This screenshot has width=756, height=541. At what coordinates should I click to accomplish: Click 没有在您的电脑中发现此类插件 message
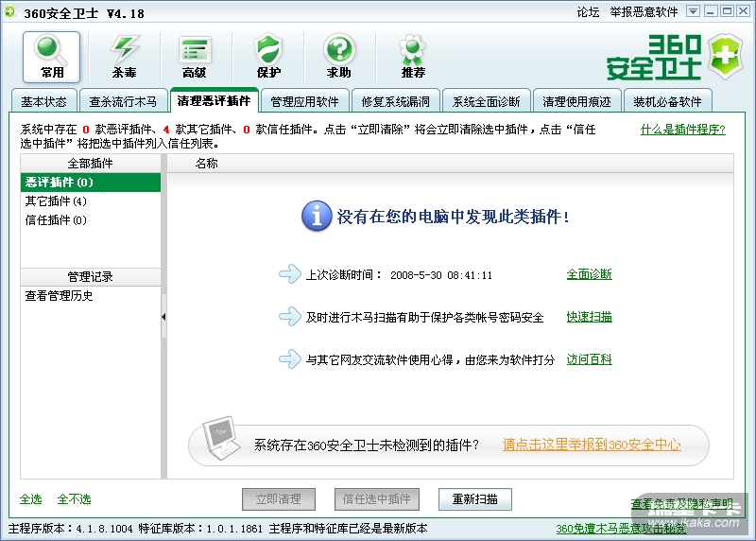click(453, 217)
